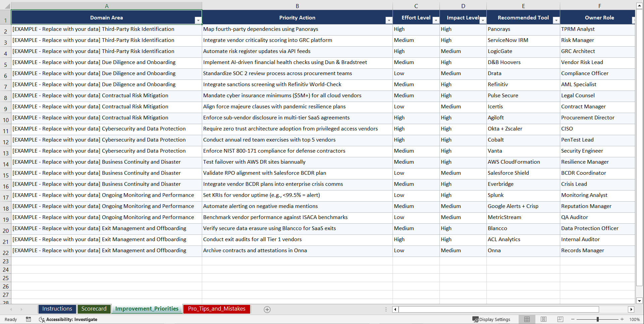Open Recommended Tool filter dropdown

point(556,20)
